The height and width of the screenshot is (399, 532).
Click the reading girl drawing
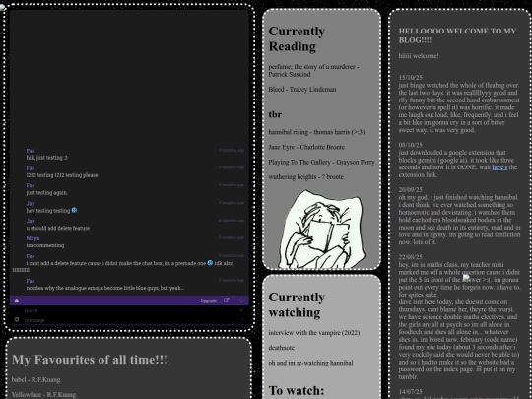[321, 229]
